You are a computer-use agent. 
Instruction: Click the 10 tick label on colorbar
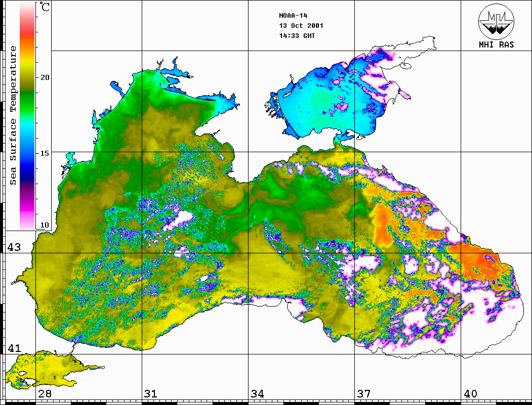[x=45, y=225]
